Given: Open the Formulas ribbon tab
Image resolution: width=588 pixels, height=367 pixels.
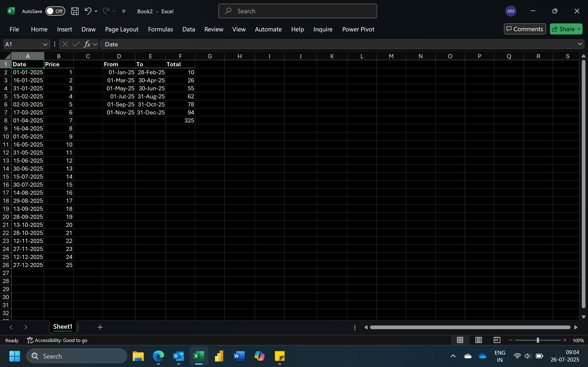Looking at the screenshot, I should point(160,29).
